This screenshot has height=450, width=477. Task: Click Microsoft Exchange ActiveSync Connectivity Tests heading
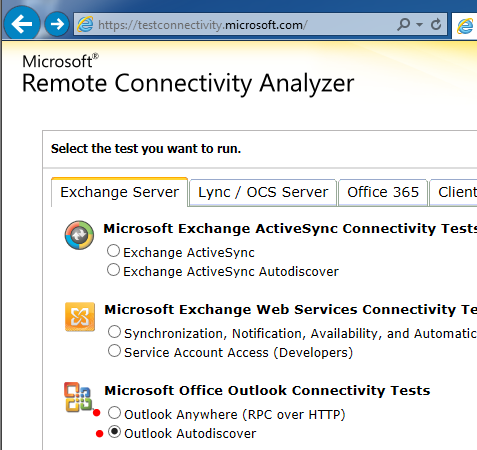pyautogui.click(x=290, y=229)
